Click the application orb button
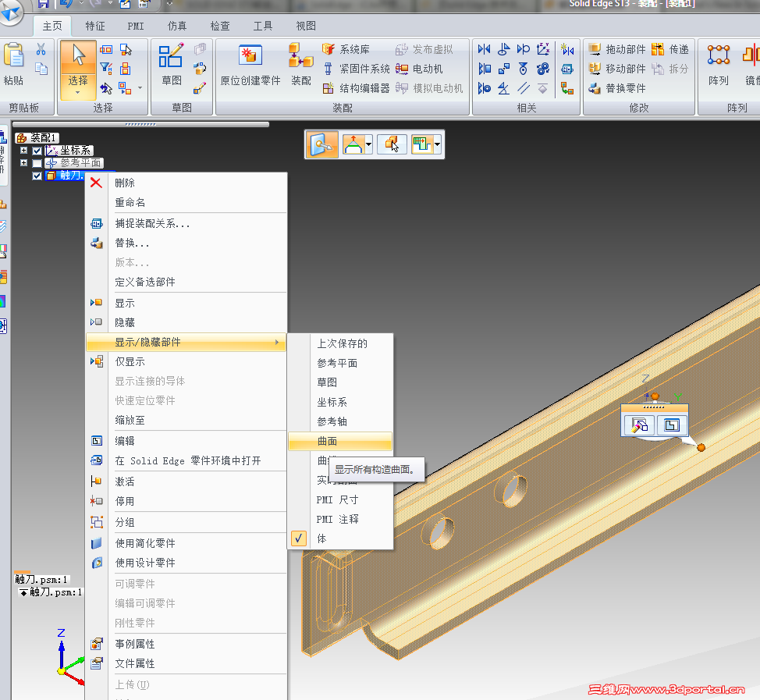Image resolution: width=760 pixels, height=700 pixels. [11, 12]
